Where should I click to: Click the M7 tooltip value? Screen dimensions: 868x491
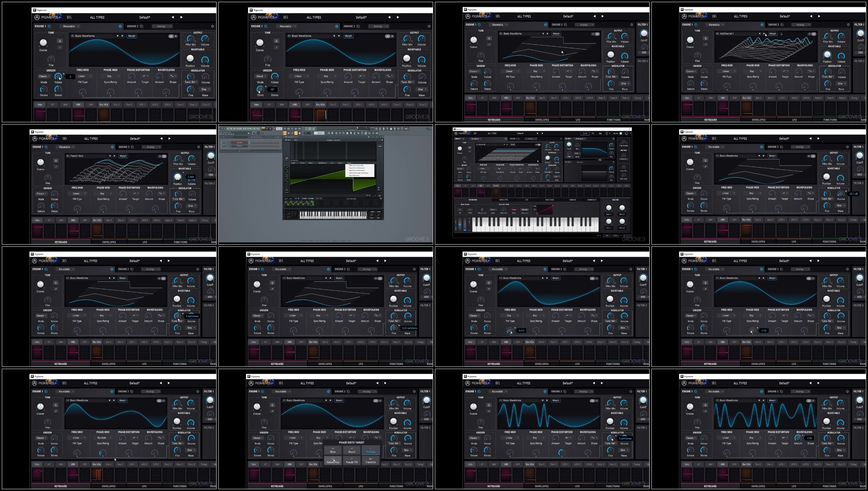tap(273, 89)
